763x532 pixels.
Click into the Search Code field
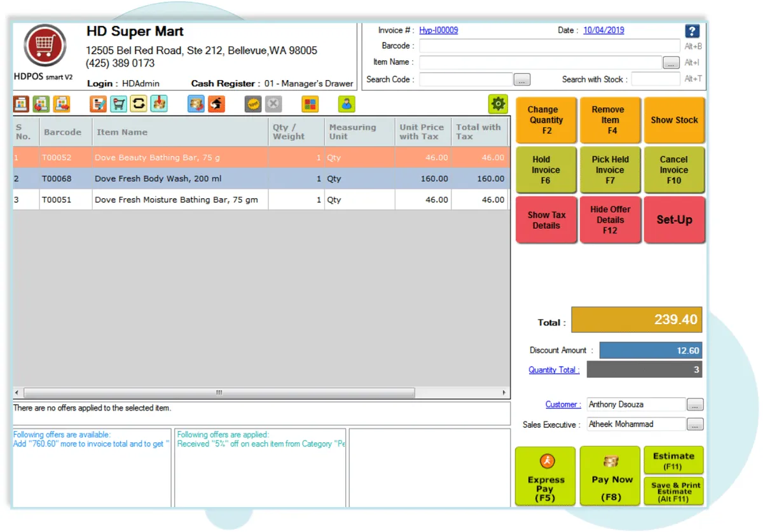coord(465,79)
